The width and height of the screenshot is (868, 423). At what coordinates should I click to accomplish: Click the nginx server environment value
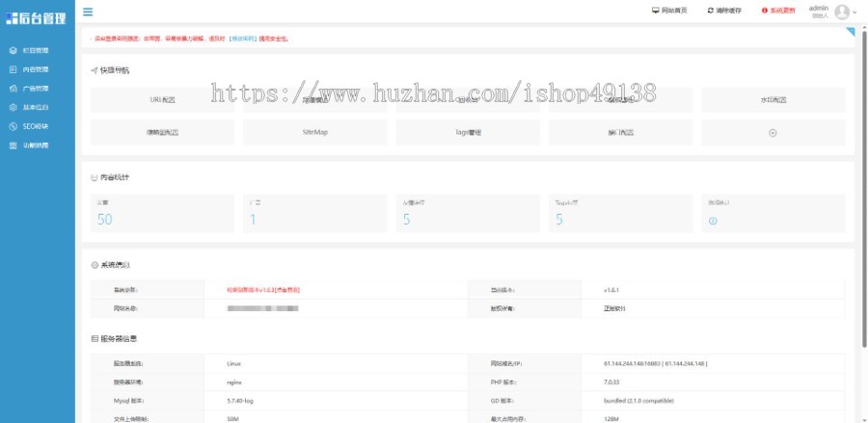[233, 383]
